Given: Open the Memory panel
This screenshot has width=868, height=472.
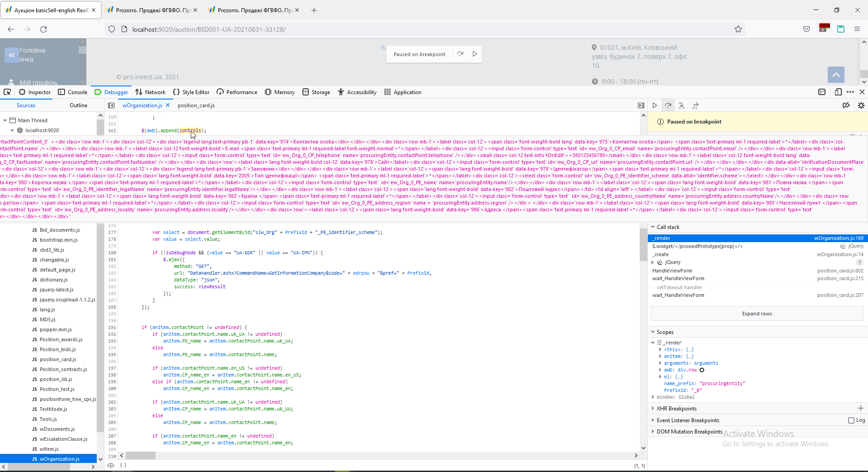Looking at the screenshot, I should 280,92.
